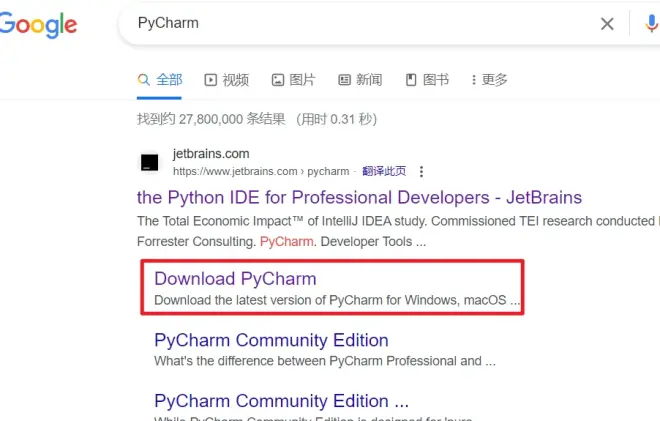Screen dimensions: 660x421
Task: Click snippet text 'Download the latest version of PyCharm'
Action: click(269, 300)
